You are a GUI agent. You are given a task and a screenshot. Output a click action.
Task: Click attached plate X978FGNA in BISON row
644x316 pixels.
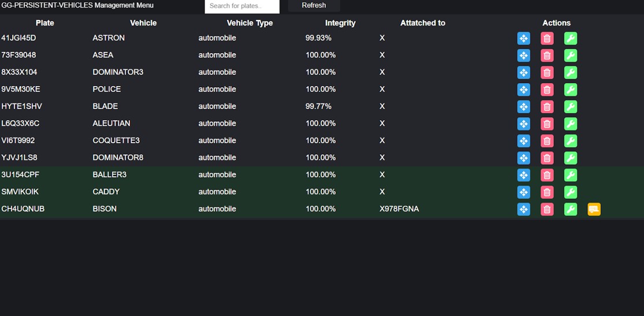tap(399, 209)
